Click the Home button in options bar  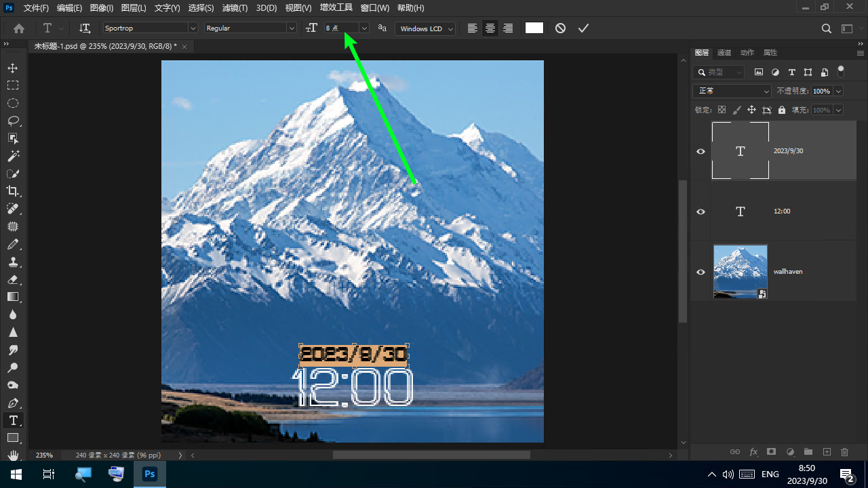[19, 28]
